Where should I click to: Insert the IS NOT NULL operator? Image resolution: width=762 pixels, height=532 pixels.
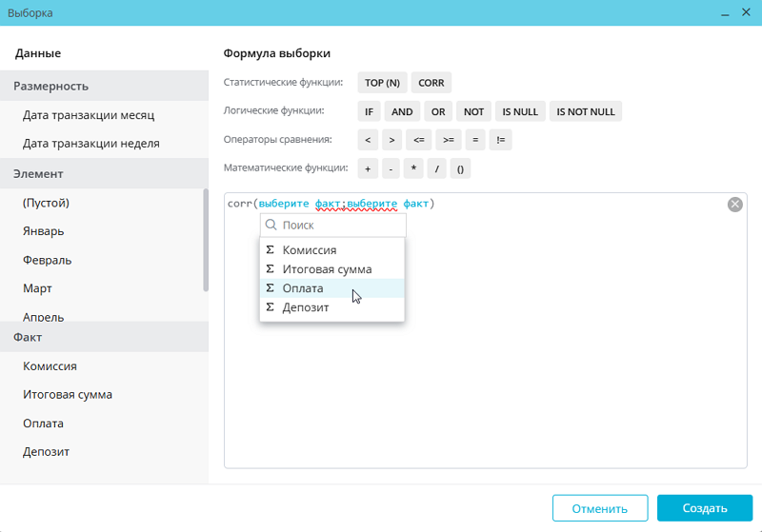[x=585, y=111]
